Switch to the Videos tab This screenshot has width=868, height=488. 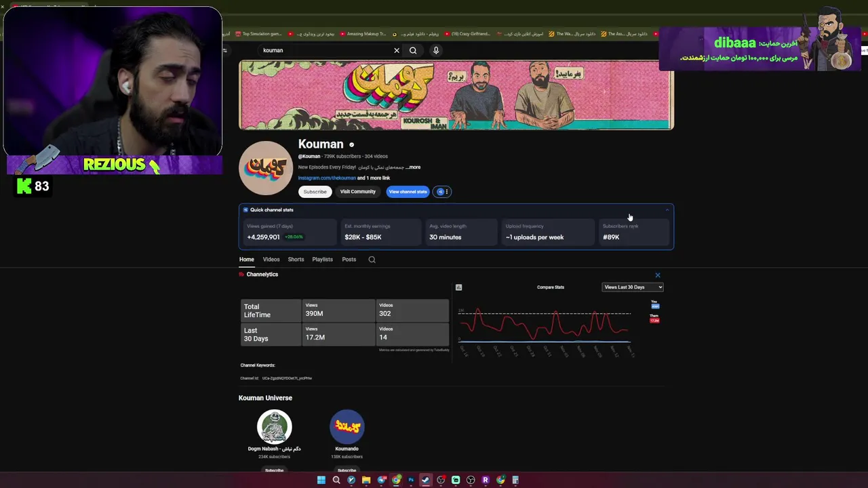(271, 260)
